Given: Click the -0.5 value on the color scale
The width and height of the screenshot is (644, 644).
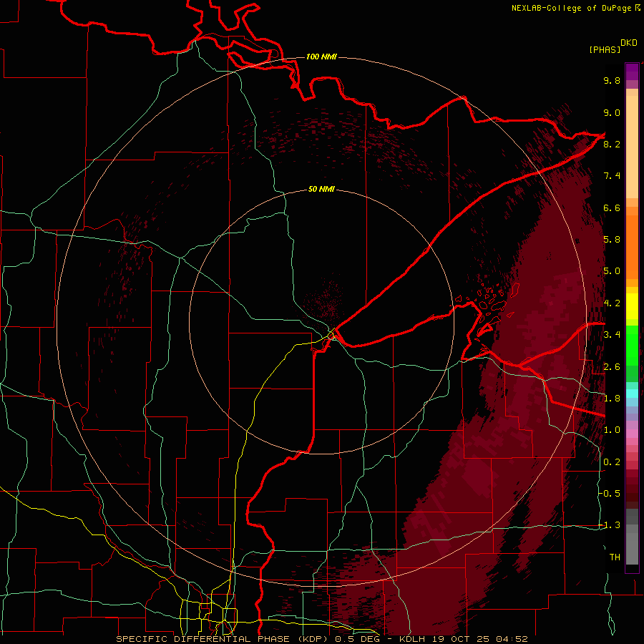Looking at the screenshot, I should pyautogui.click(x=610, y=494).
